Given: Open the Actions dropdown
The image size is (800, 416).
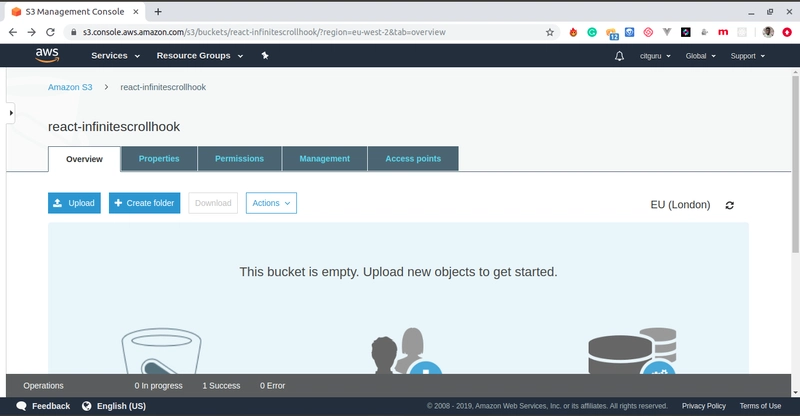Looking at the screenshot, I should [x=271, y=203].
